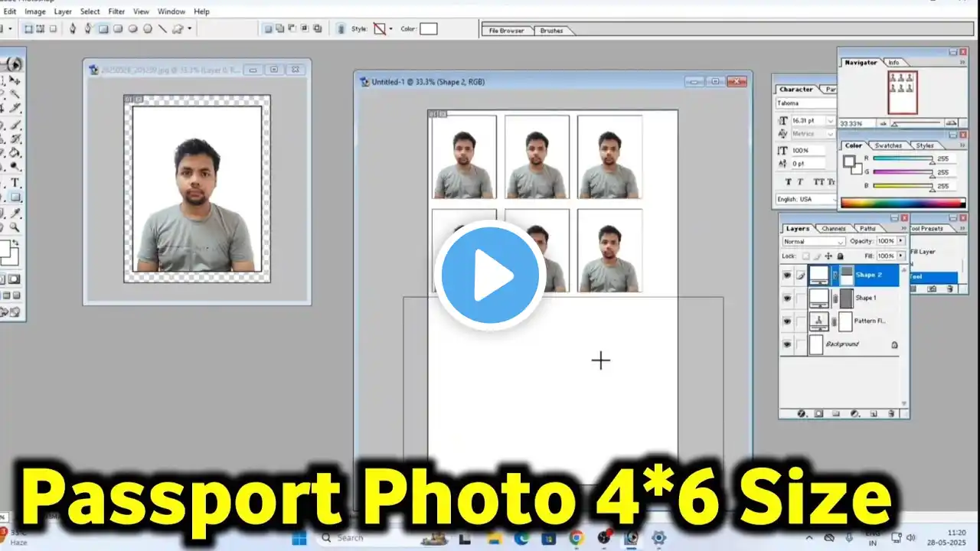Click the Subtract from Shape Area icon
980x551 pixels.
[292, 29]
